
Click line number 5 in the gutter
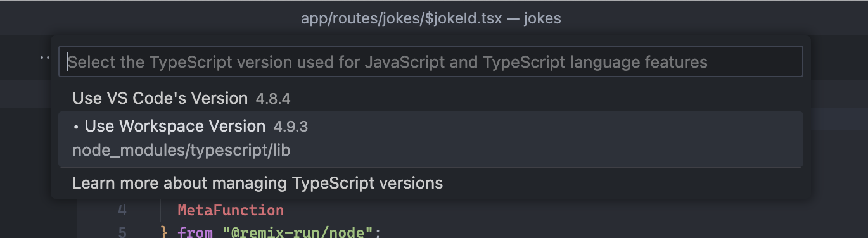pyautogui.click(x=122, y=233)
